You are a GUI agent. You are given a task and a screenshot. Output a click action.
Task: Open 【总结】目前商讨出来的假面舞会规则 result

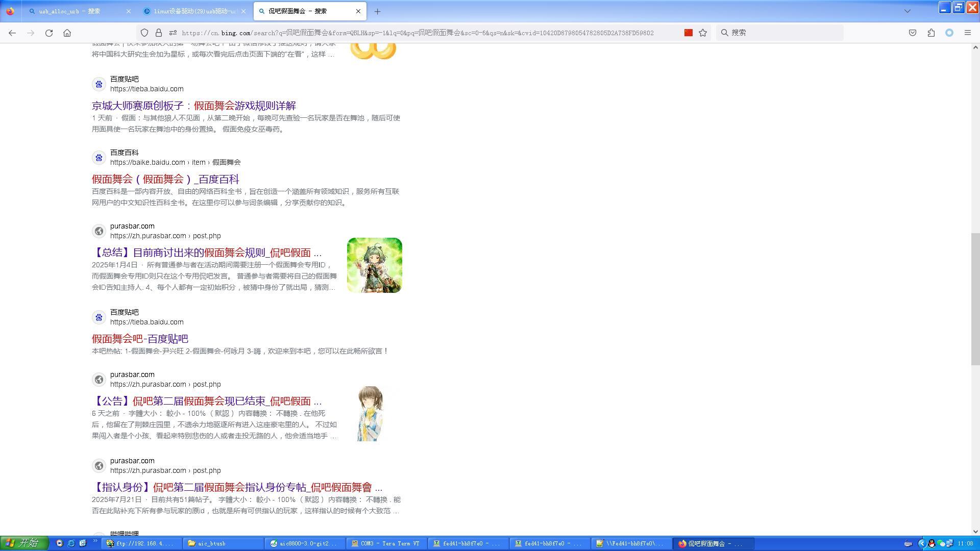click(207, 253)
